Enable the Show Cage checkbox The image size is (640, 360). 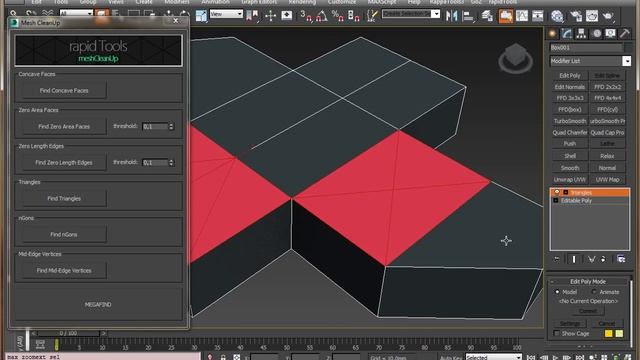click(556, 333)
